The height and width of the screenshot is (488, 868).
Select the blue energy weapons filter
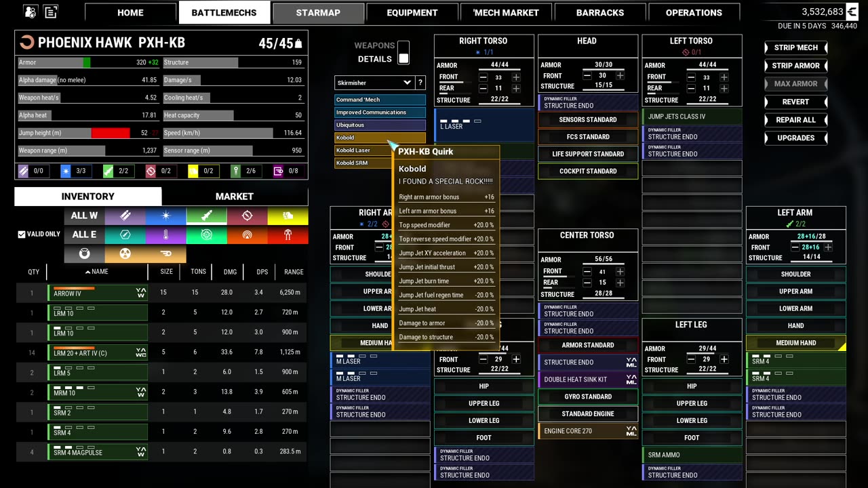point(165,216)
